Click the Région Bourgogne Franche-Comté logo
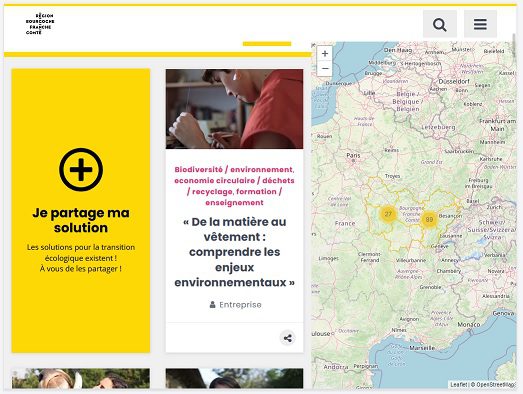The height and width of the screenshot is (394, 523). 40,24
